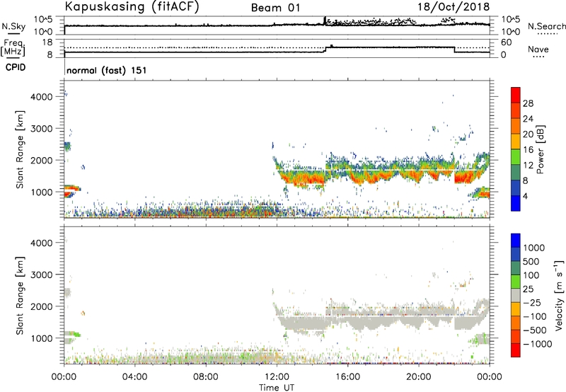Click the blue top segment of velocity colorbar

coord(516,241)
